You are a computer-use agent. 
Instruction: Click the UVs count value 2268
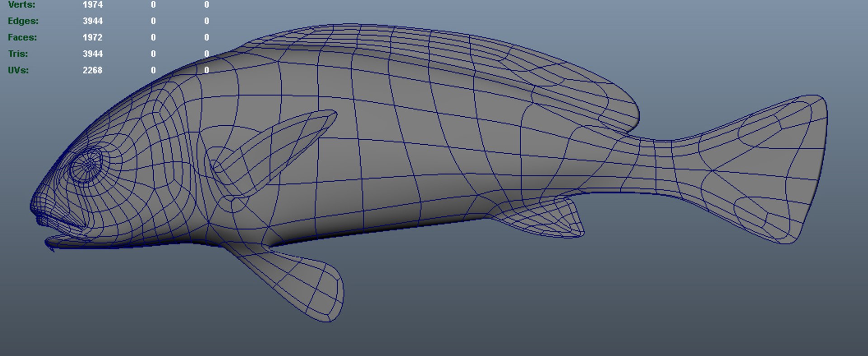93,70
